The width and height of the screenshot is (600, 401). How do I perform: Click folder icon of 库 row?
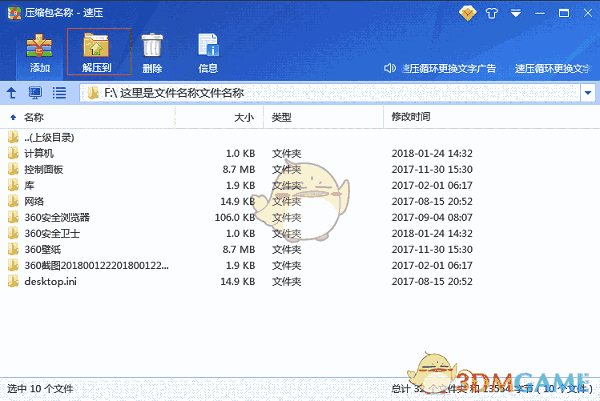13,185
